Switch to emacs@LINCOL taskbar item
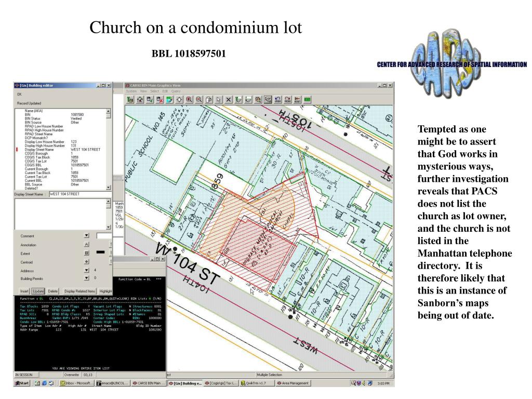The height and width of the screenshot is (399, 532). [112, 383]
